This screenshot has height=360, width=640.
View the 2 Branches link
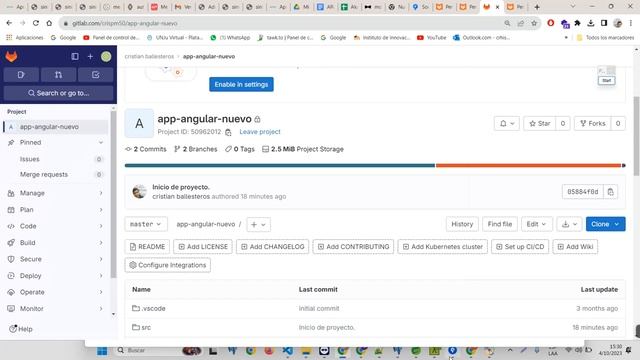[x=196, y=149]
